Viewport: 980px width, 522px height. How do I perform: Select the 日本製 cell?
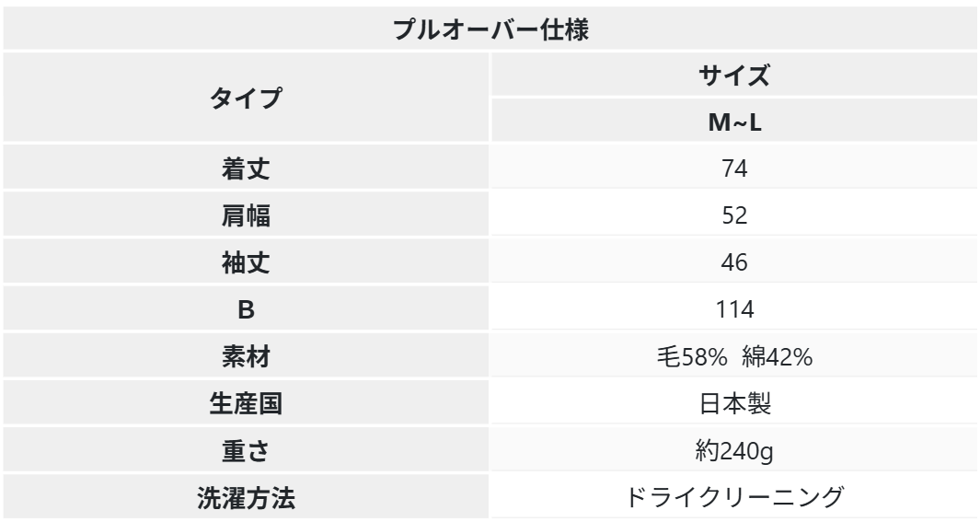(733, 403)
